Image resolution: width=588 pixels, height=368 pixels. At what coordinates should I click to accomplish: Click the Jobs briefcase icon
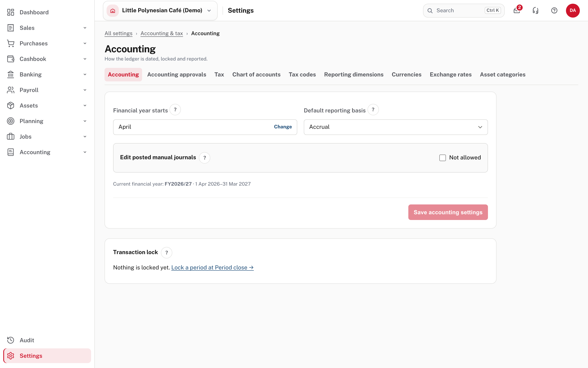coord(10,137)
